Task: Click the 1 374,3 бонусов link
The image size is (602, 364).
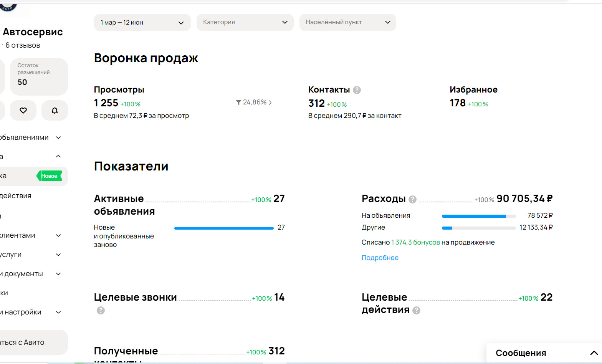Action: (x=416, y=242)
